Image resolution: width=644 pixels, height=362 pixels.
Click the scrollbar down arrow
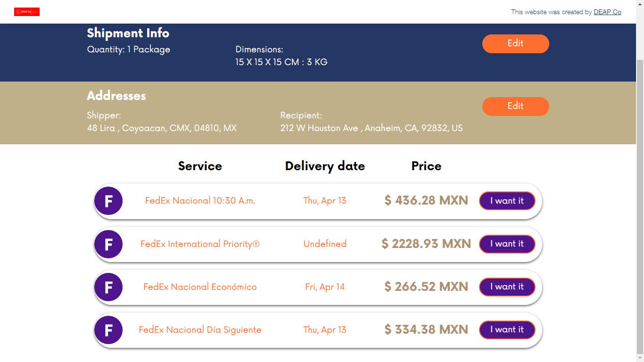point(640,358)
